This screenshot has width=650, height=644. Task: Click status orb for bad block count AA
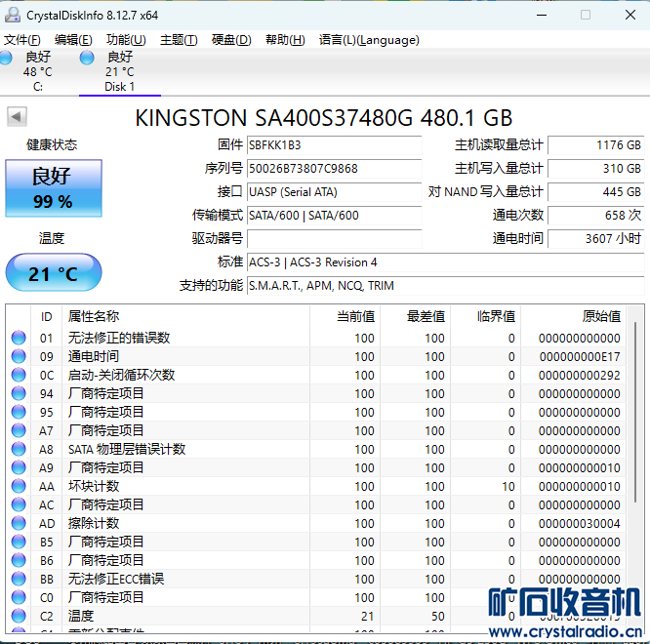tap(19, 486)
